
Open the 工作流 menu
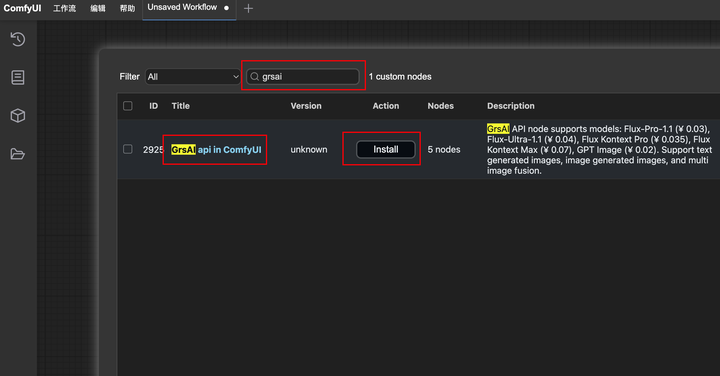coord(64,8)
